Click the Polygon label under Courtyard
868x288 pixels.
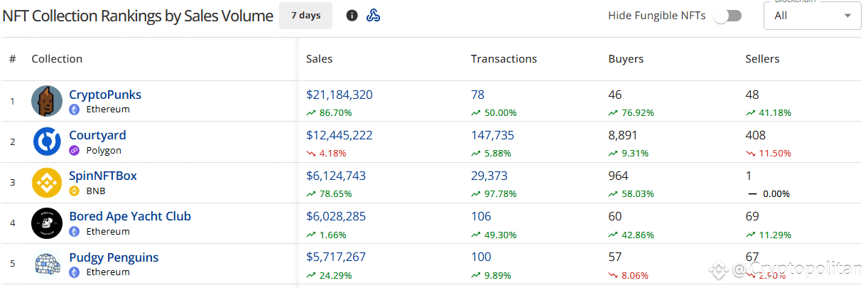click(104, 150)
